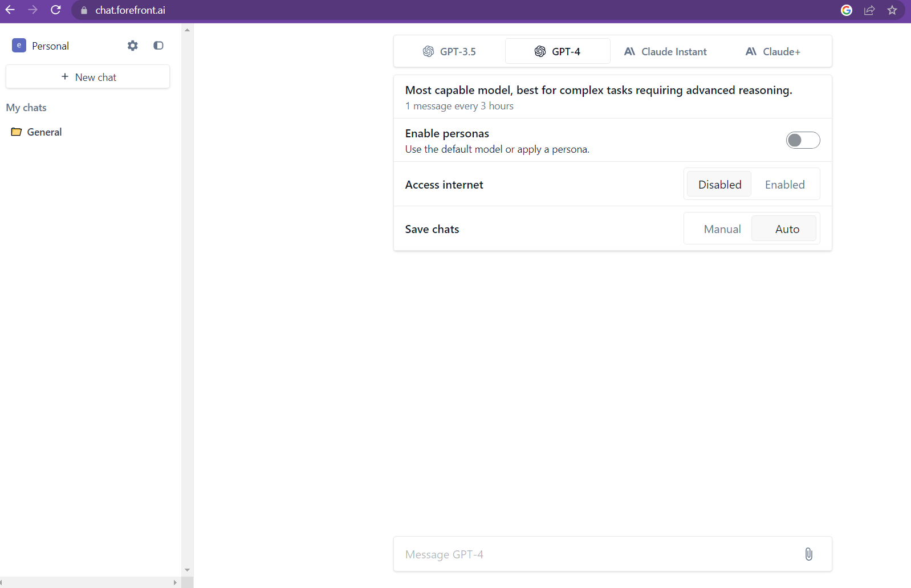The width and height of the screenshot is (911, 588).
Task: Click the lock icon beside the URL
Action: 84,10
